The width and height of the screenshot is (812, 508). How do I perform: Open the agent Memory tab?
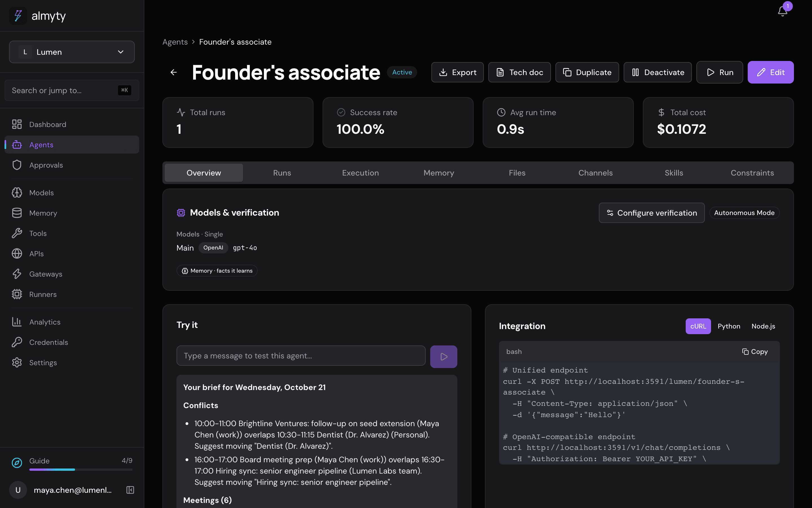(x=438, y=173)
